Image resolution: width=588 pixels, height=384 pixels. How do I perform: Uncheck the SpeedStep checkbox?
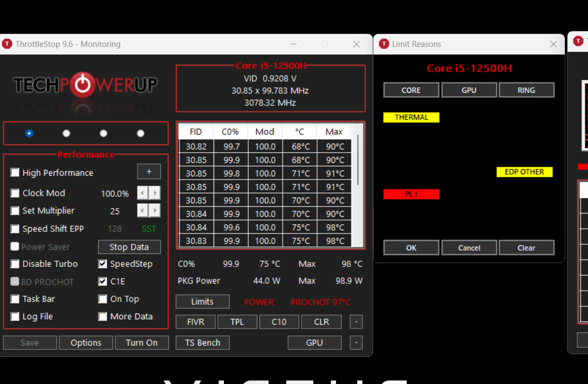coord(102,264)
